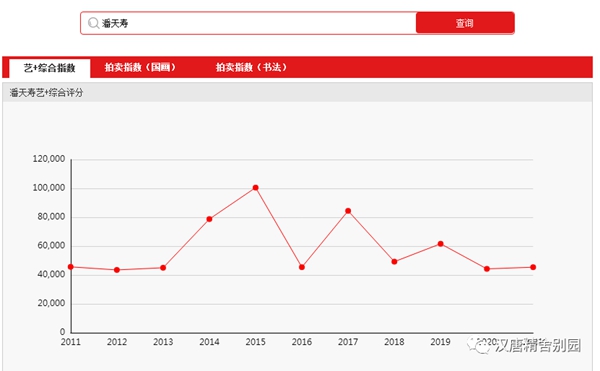Select the 2014 data point
The width and height of the screenshot is (600, 371).
click(209, 219)
